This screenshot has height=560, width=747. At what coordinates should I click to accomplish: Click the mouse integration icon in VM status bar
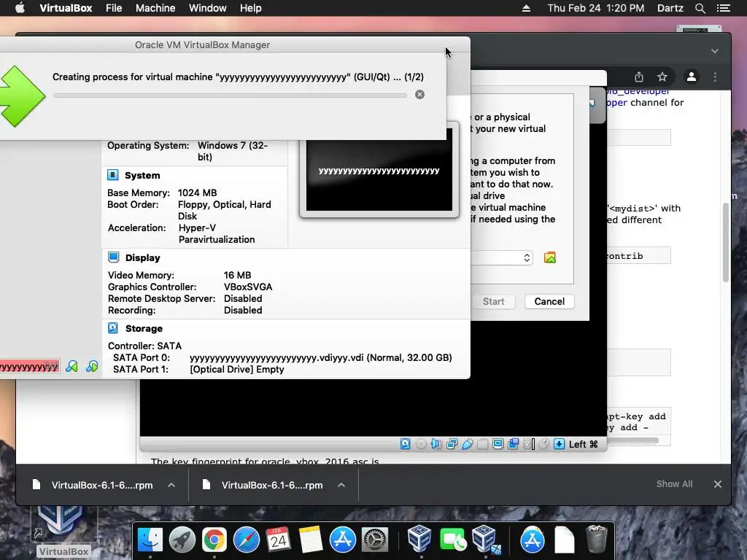[x=543, y=444]
